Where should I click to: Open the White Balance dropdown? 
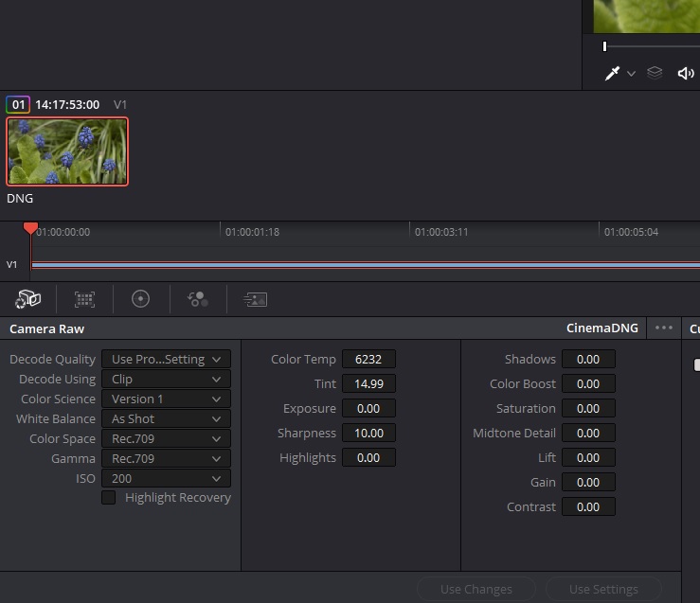point(166,418)
